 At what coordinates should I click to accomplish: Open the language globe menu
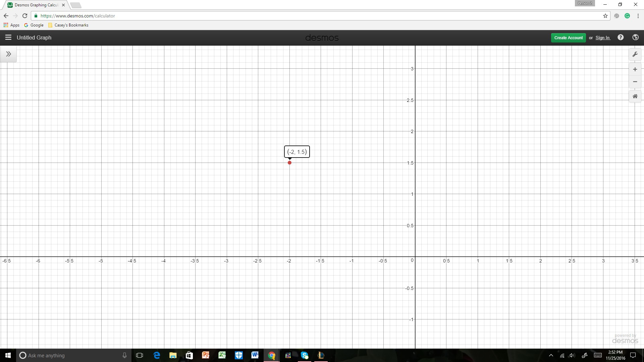coord(635,38)
